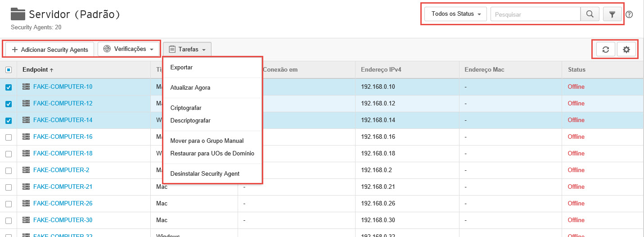Viewport: 644px width, 237px height.
Task: Open the filter funnel icon
Action: pos(612,14)
